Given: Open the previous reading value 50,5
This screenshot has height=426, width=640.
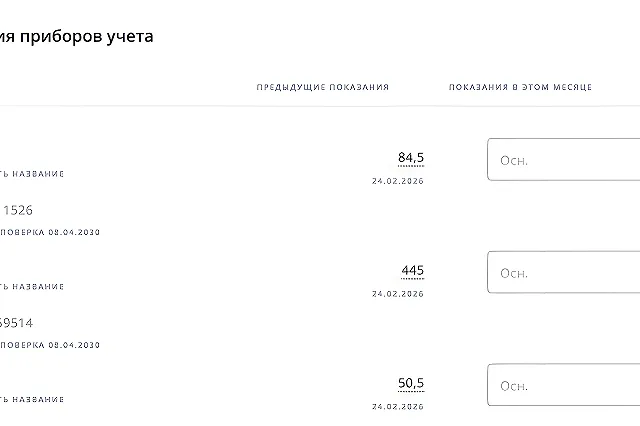Looking at the screenshot, I should (x=411, y=383).
